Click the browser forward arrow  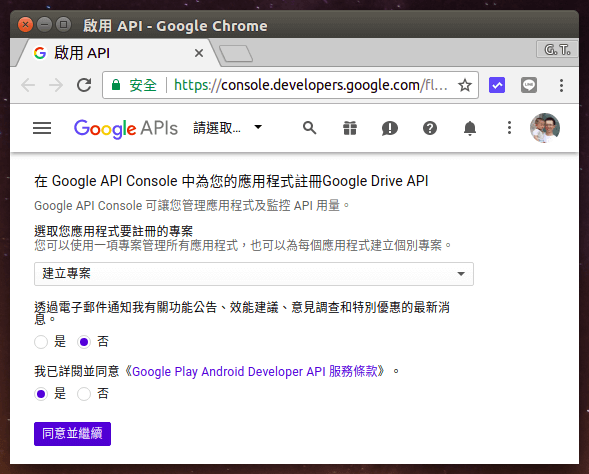[x=56, y=85]
